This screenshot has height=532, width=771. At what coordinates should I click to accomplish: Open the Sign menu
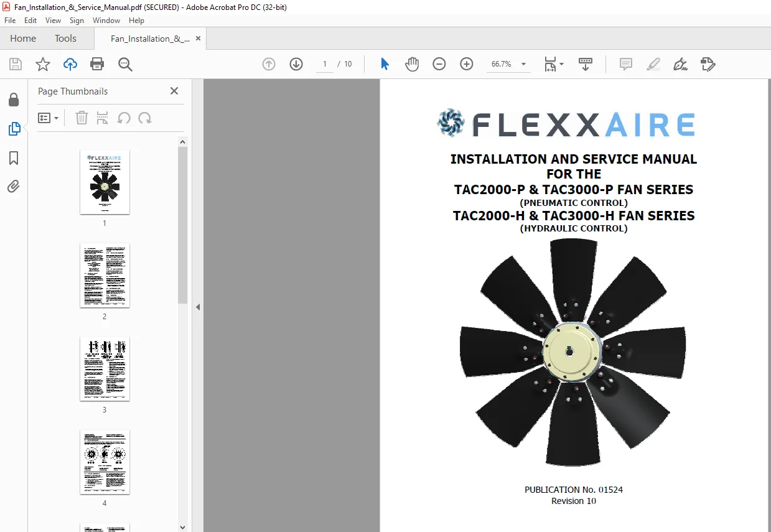[77, 21]
